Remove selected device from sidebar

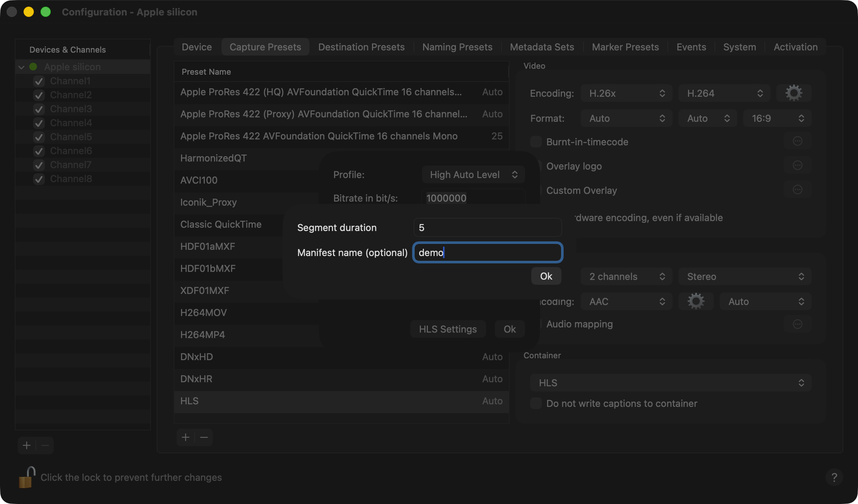[45, 446]
